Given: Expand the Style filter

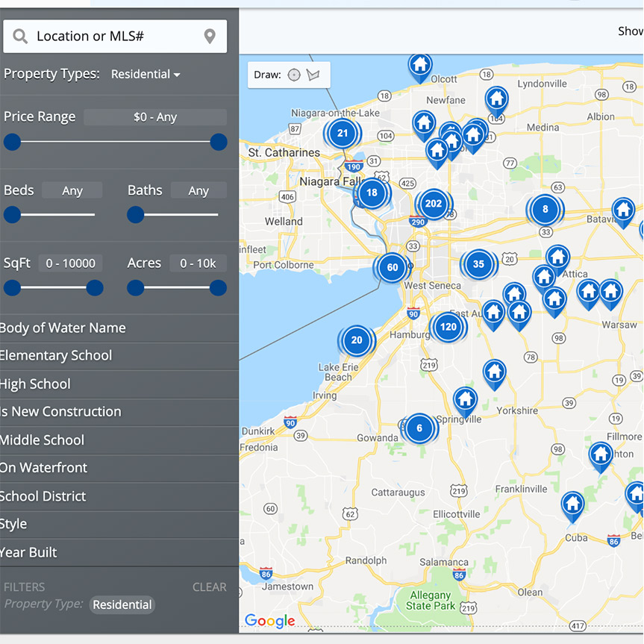Looking at the screenshot, I should pyautogui.click(x=119, y=524).
